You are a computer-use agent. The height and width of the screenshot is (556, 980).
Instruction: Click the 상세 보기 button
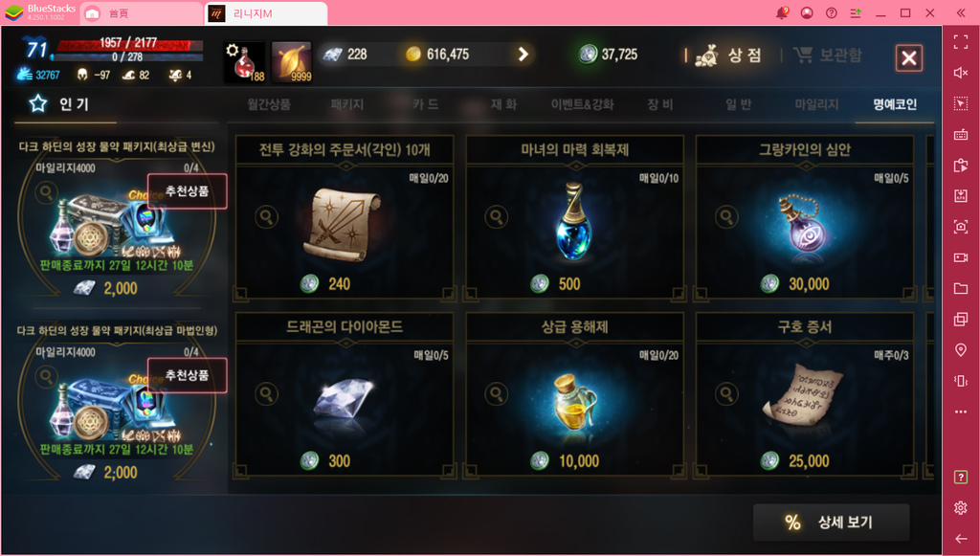click(832, 523)
